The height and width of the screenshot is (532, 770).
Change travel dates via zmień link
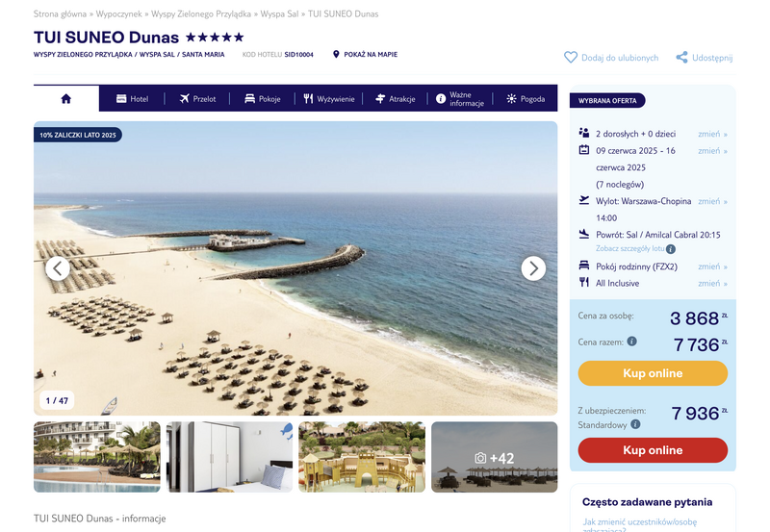tap(712, 151)
